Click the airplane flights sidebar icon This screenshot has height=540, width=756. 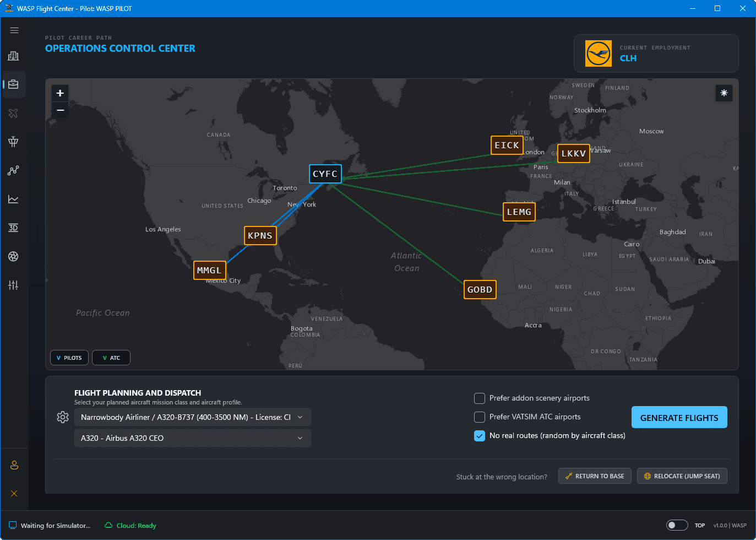tap(14, 113)
